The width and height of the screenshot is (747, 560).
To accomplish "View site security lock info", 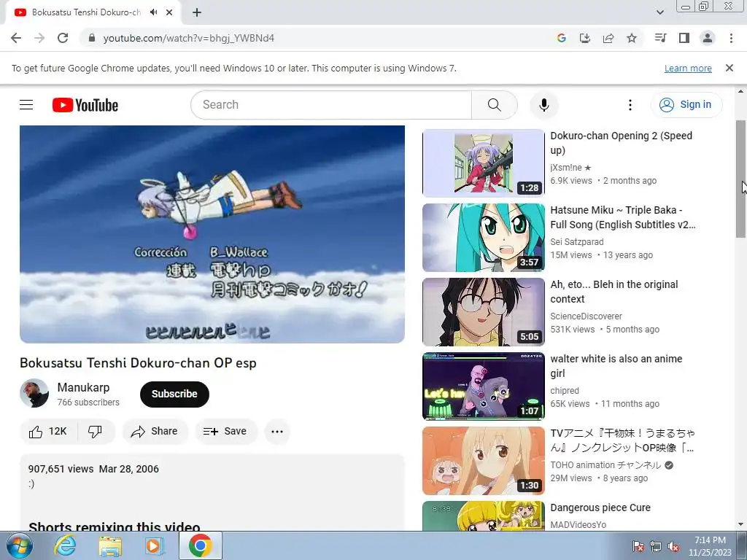I will pos(92,38).
